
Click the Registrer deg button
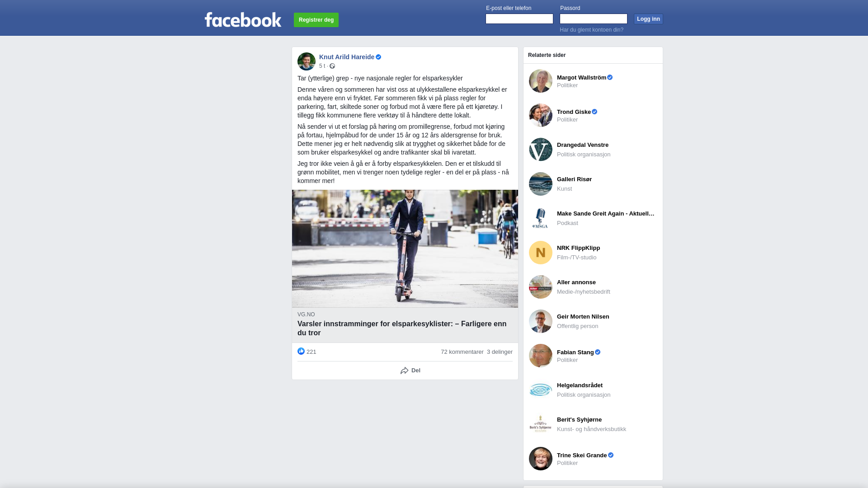(316, 20)
